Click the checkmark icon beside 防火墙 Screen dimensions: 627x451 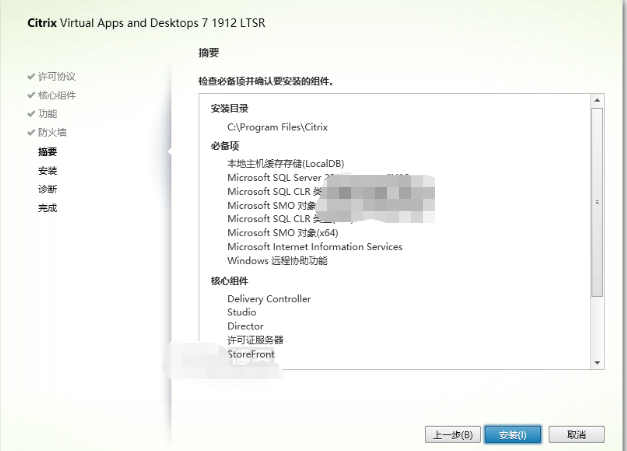31,132
